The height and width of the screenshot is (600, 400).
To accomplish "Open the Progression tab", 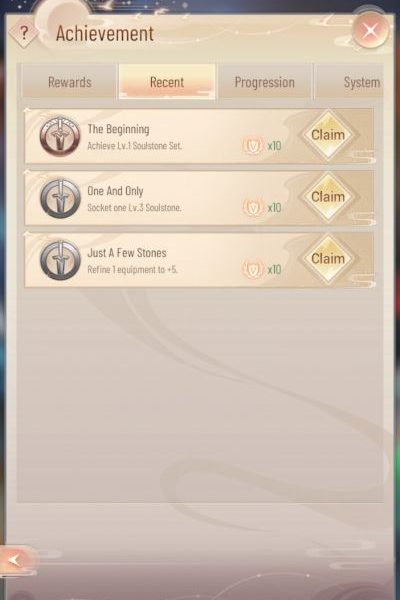I will click(x=264, y=82).
